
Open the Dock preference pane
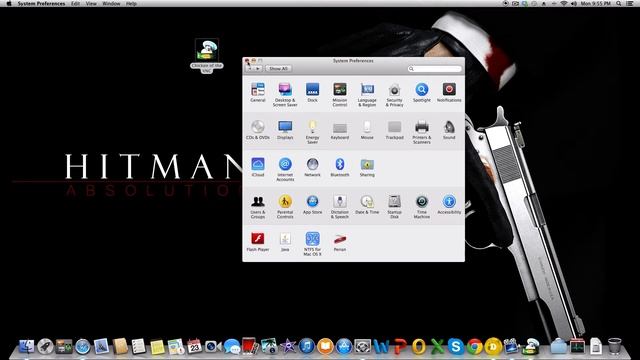[x=312, y=92]
